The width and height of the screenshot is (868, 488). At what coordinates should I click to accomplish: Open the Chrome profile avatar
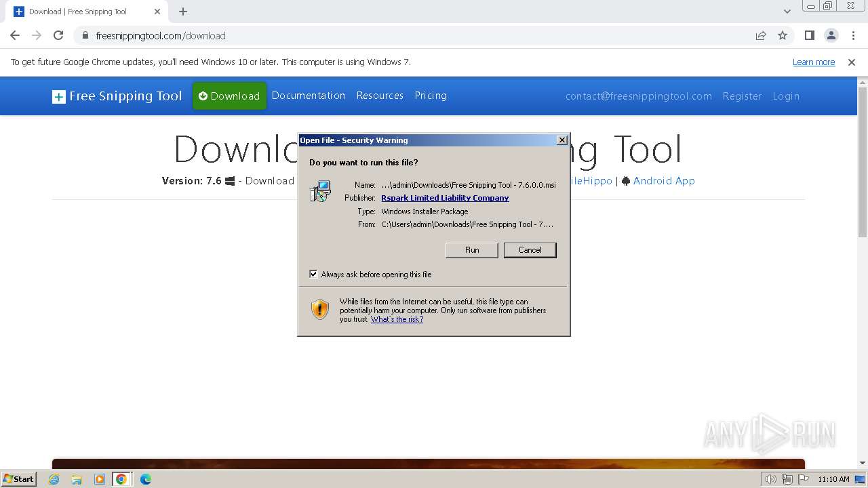click(831, 35)
